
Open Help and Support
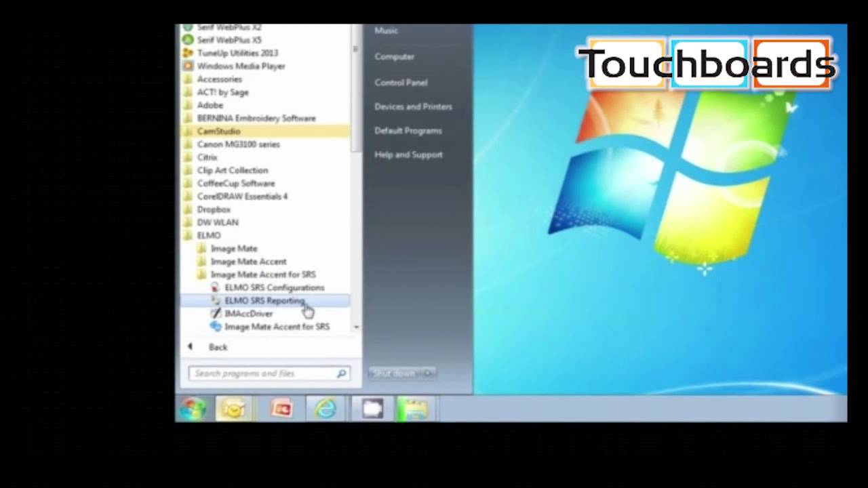coord(408,155)
